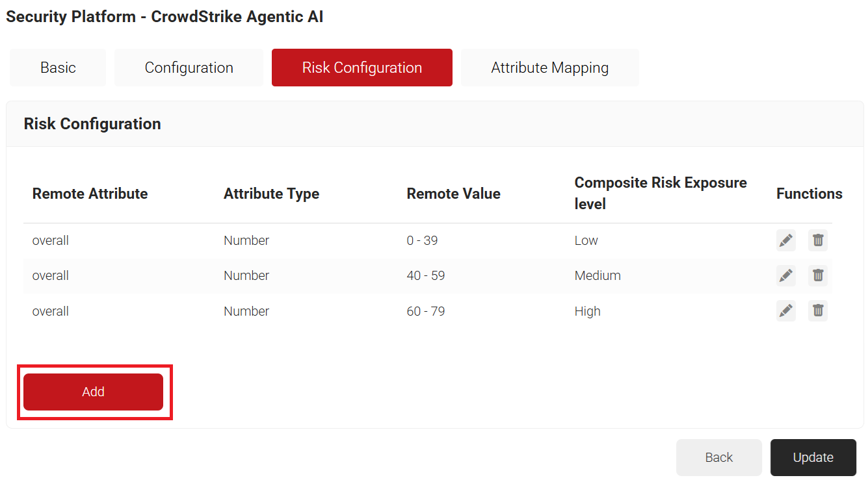Select the Functions column header
Screen dimensions: 868x480
pyautogui.click(x=809, y=194)
